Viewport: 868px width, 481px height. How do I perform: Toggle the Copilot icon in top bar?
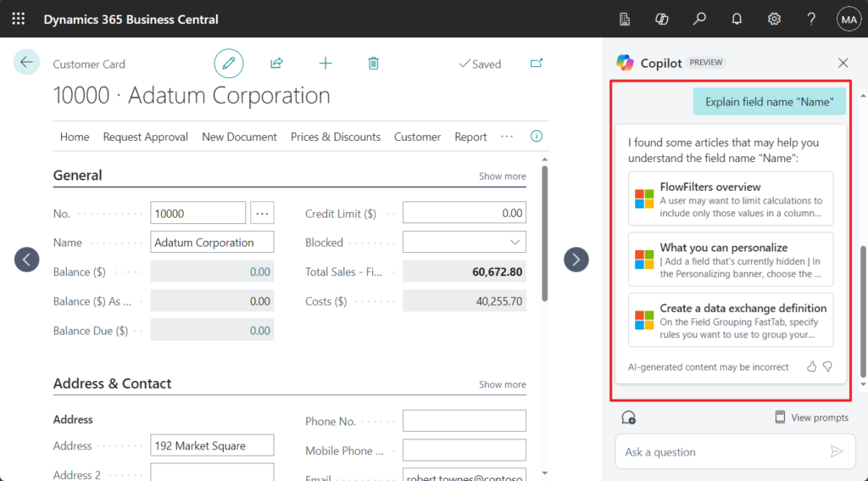point(661,20)
